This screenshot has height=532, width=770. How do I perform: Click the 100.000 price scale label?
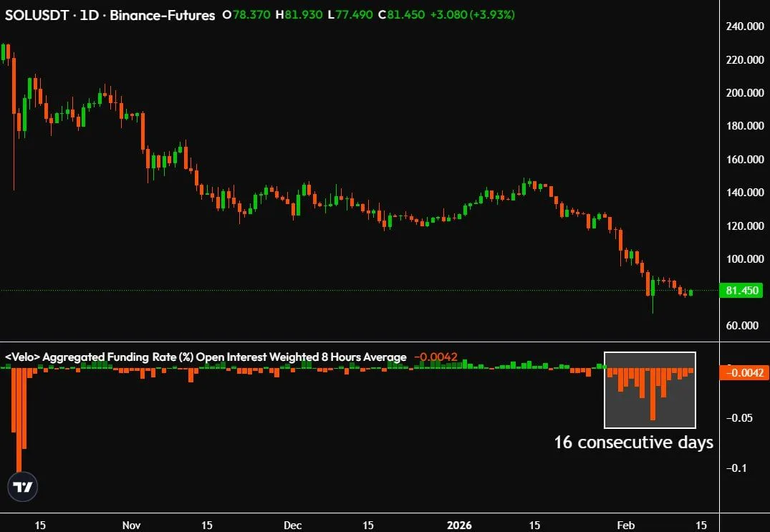click(743, 259)
